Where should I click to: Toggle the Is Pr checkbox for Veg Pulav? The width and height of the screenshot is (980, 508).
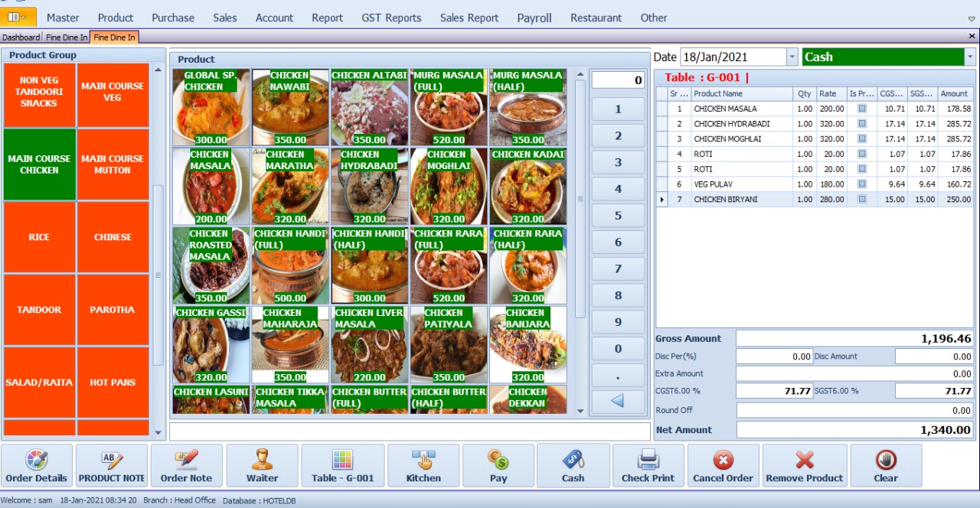click(862, 184)
